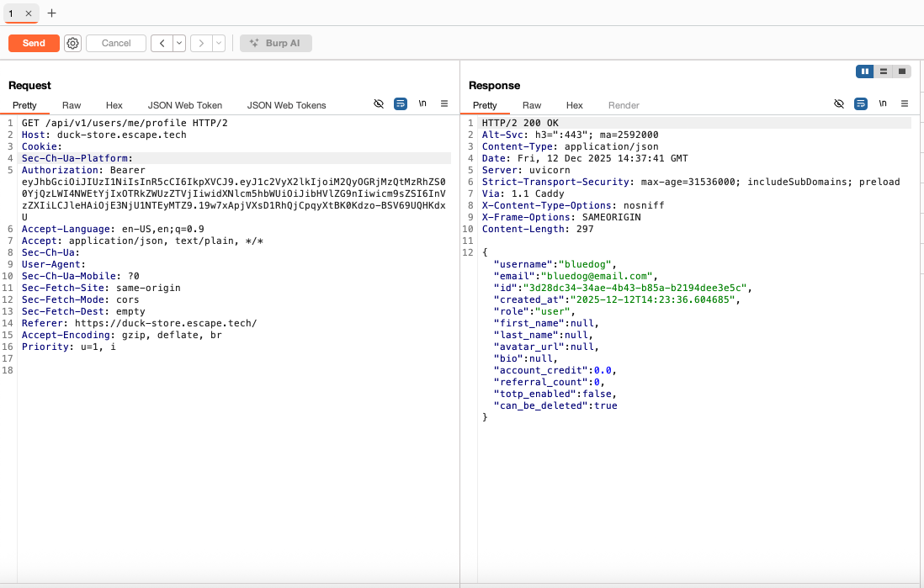
Task: Open the Response editor hamburger menu
Action: click(905, 103)
